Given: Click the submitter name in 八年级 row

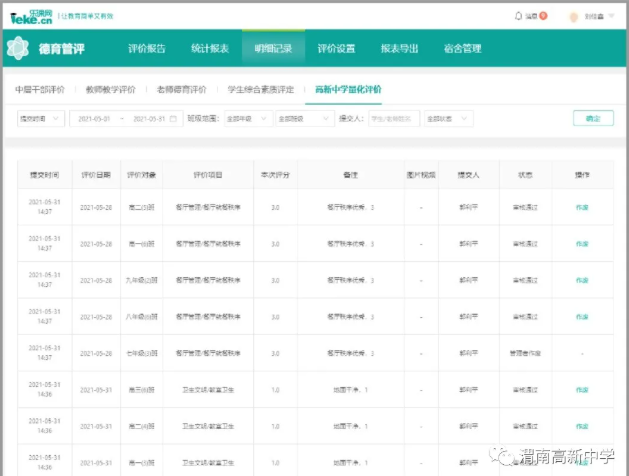Looking at the screenshot, I should click(469, 317).
